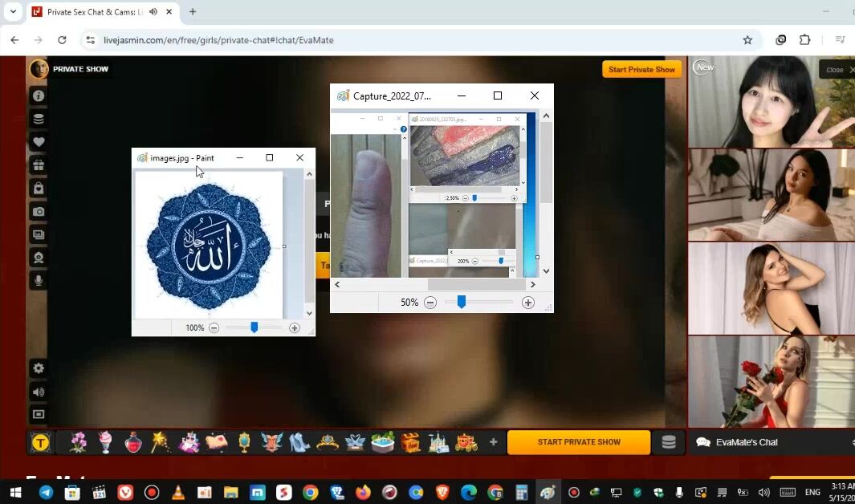Expand the tab search chevron in Chrome
The image size is (855, 504).
pyautogui.click(x=13, y=12)
